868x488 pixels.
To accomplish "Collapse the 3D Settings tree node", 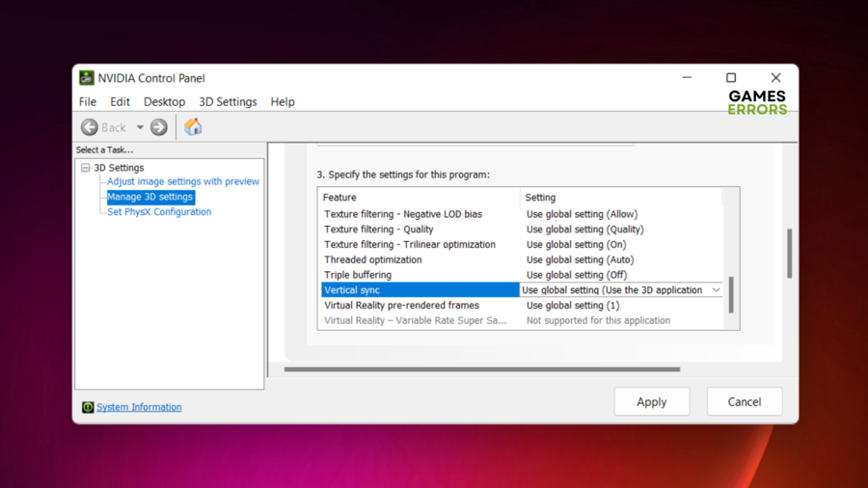I will coord(85,167).
